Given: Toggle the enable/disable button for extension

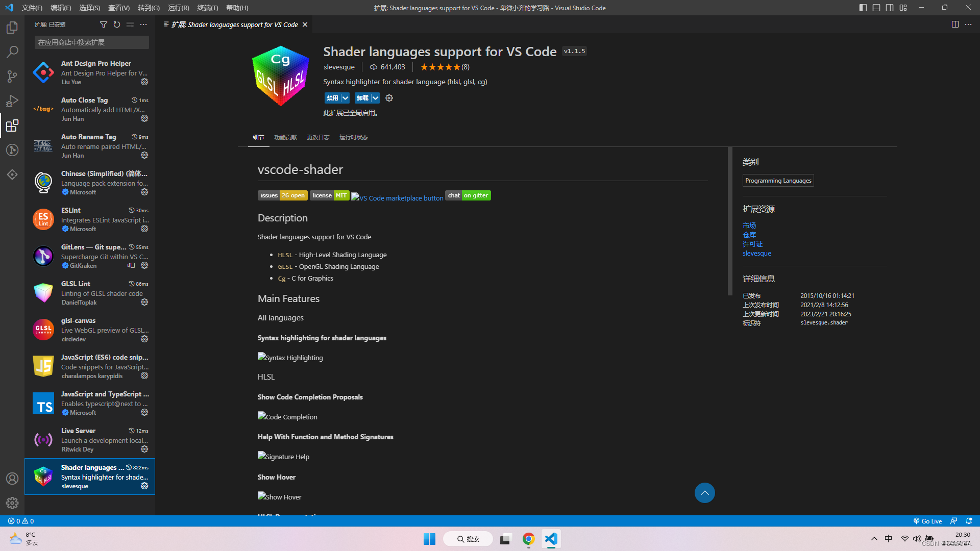Looking at the screenshot, I should [331, 97].
